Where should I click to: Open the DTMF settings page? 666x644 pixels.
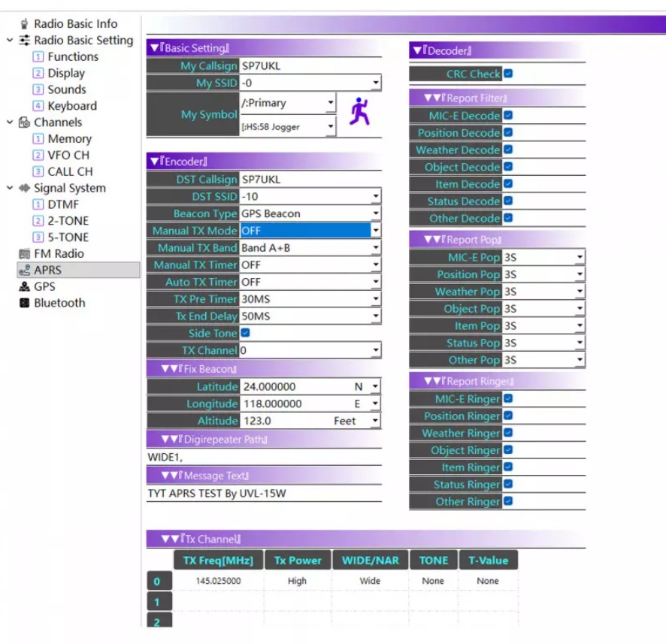[x=62, y=204]
